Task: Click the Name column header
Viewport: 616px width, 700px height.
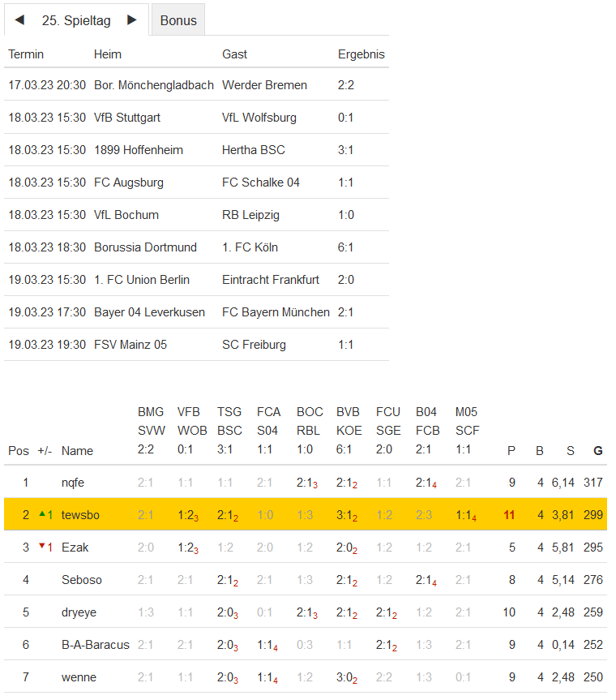Action: pos(77,451)
